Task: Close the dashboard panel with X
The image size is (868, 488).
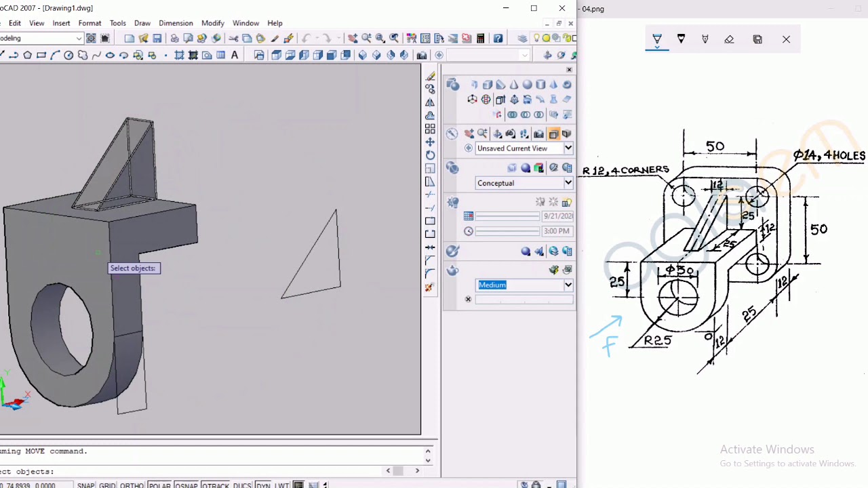Action: (x=569, y=70)
